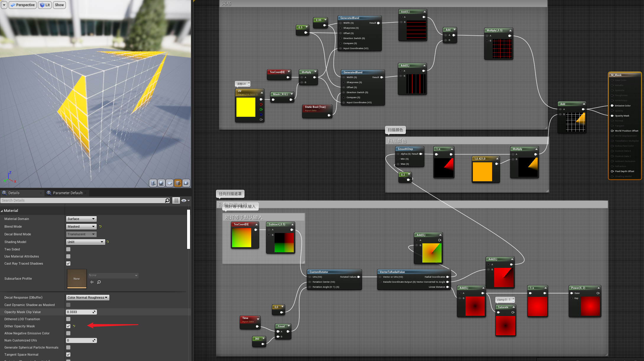This screenshot has width=644, height=361.
Task: Click the Lit view mode button
Action: pos(45,5)
